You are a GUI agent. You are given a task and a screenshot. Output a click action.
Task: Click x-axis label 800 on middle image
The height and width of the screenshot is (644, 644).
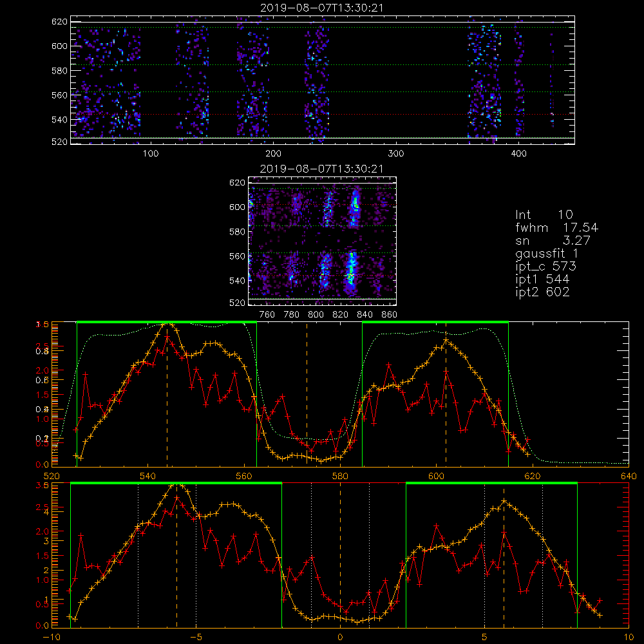tap(316, 315)
